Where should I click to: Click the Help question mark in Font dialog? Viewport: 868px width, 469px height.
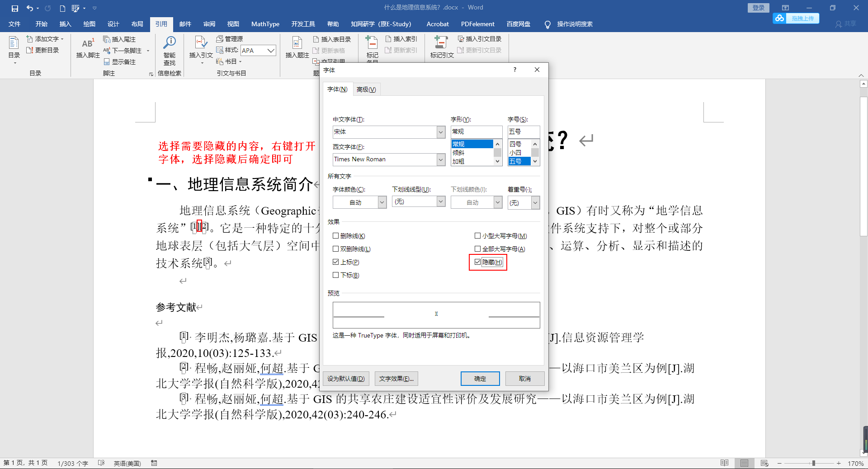click(514, 70)
